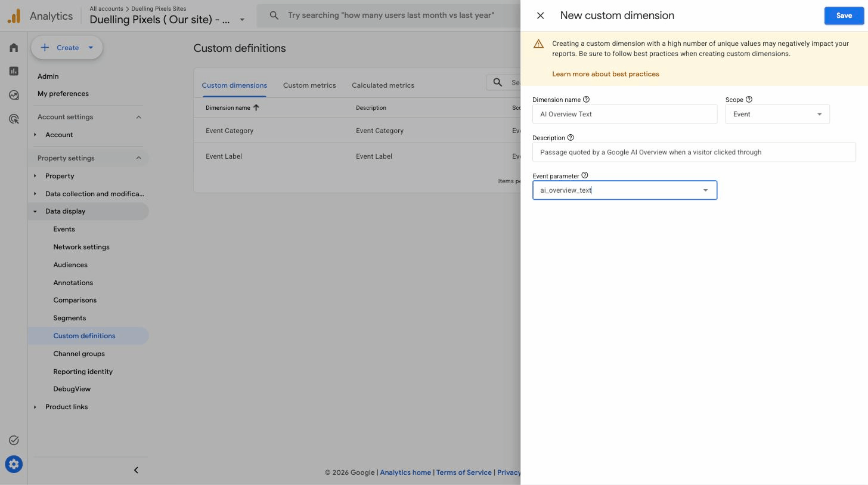This screenshot has width=868, height=485.
Task: Open Reporting identity in sidebar
Action: (83, 372)
